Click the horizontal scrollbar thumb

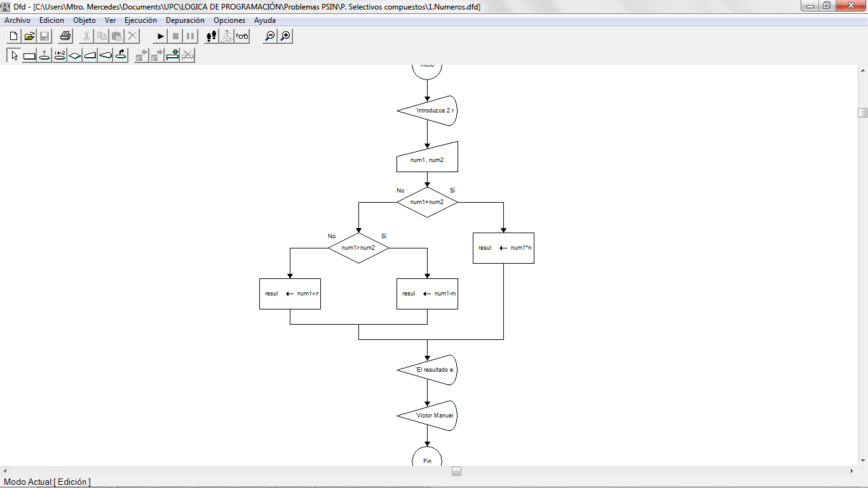pyautogui.click(x=456, y=471)
